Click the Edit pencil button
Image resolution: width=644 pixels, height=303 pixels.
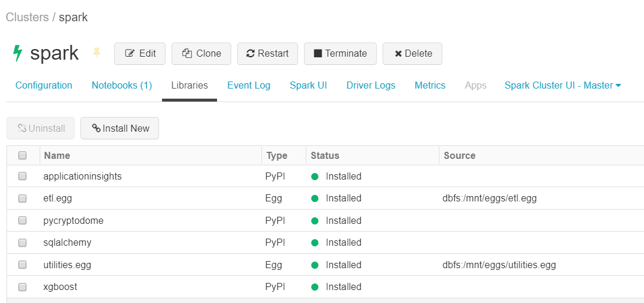pyautogui.click(x=141, y=53)
